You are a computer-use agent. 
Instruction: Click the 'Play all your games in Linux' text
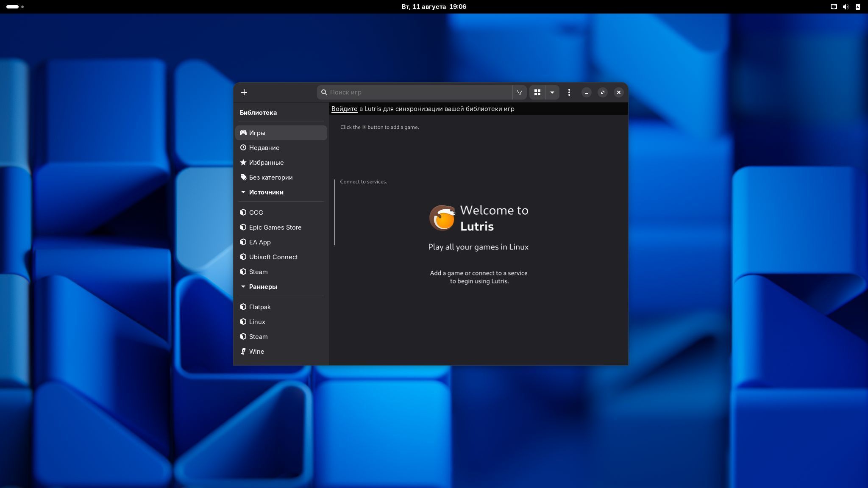click(x=478, y=247)
